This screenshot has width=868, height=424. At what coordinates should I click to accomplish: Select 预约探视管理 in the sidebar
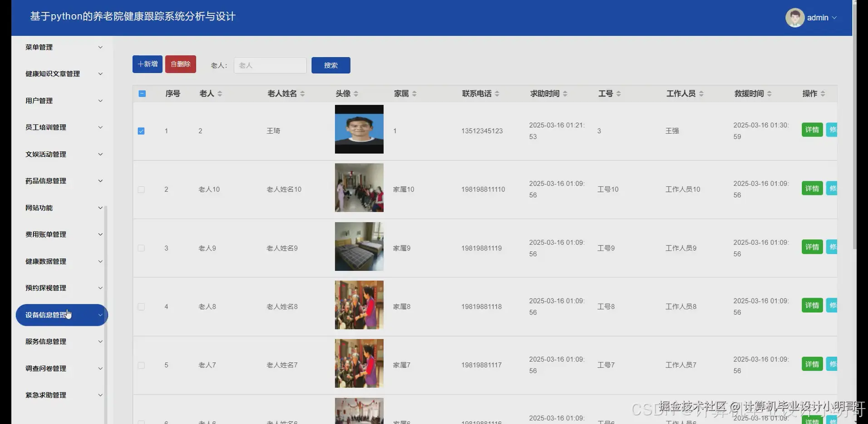click(62, 288)
